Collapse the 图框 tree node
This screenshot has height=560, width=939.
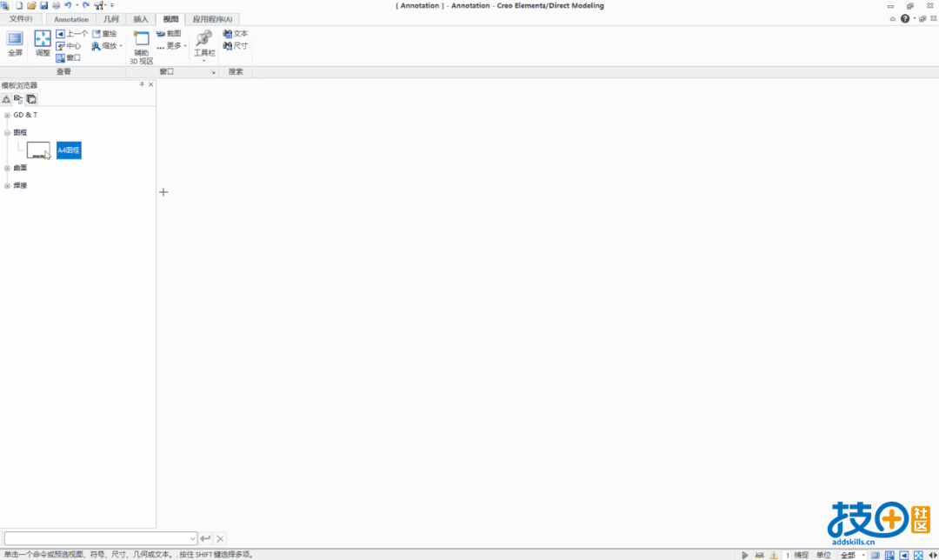(7, 133)
